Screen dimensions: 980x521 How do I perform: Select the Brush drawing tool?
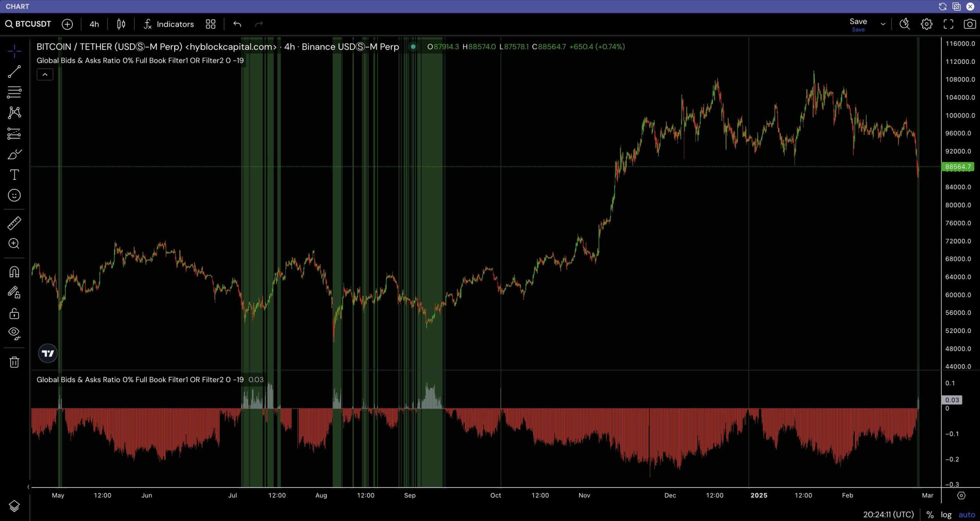14,155
